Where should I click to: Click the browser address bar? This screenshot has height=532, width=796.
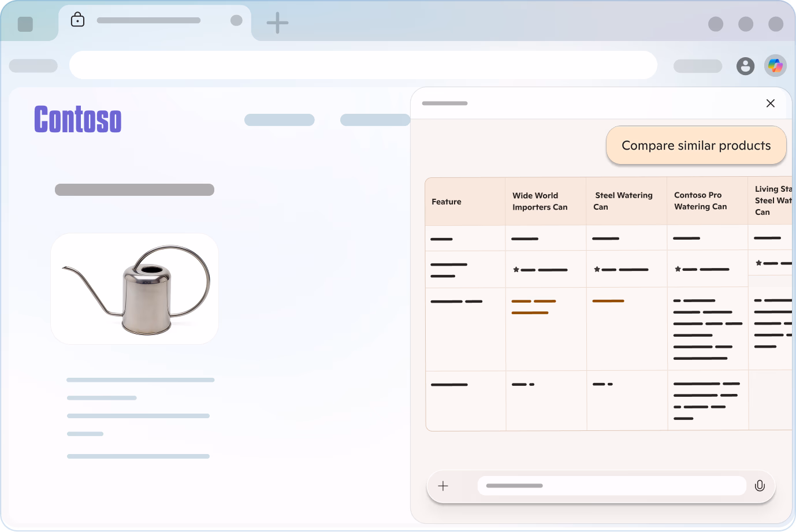pos(363,65)
